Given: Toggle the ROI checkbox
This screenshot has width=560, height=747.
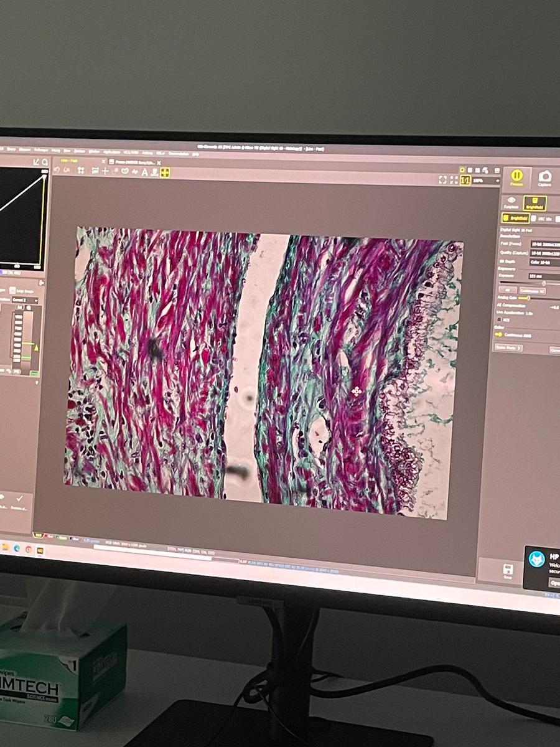Looking at the screenshot, I should (499, 320).
